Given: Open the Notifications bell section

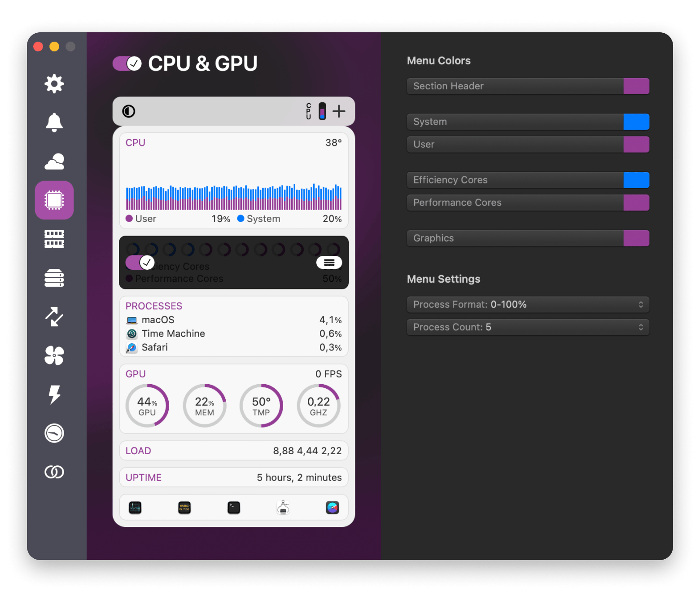Looking at the screenshot, I should click(54, 123).
